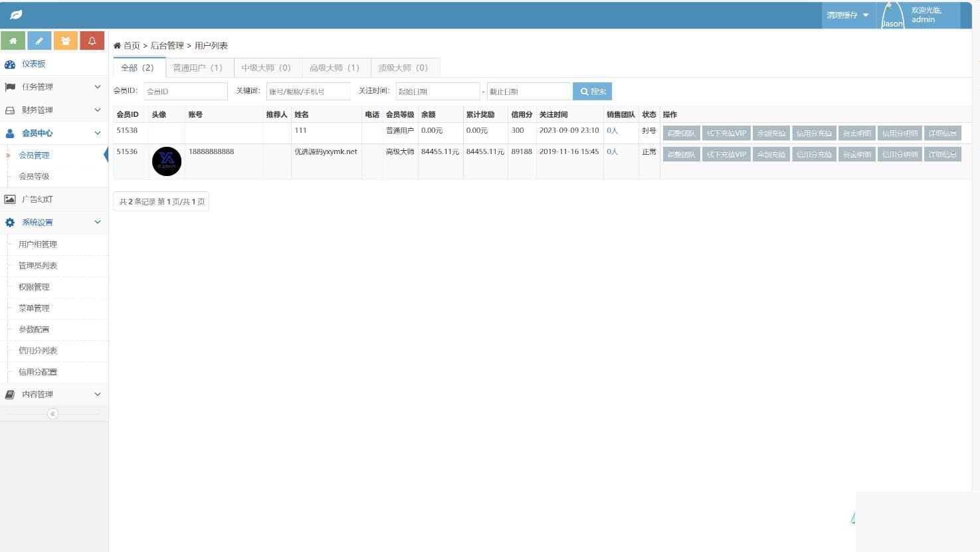The image size is (980, 552).
Task: Open 仪表板 dashboard from sidebar
Action: pyautogui.click(x=33, y=64)
